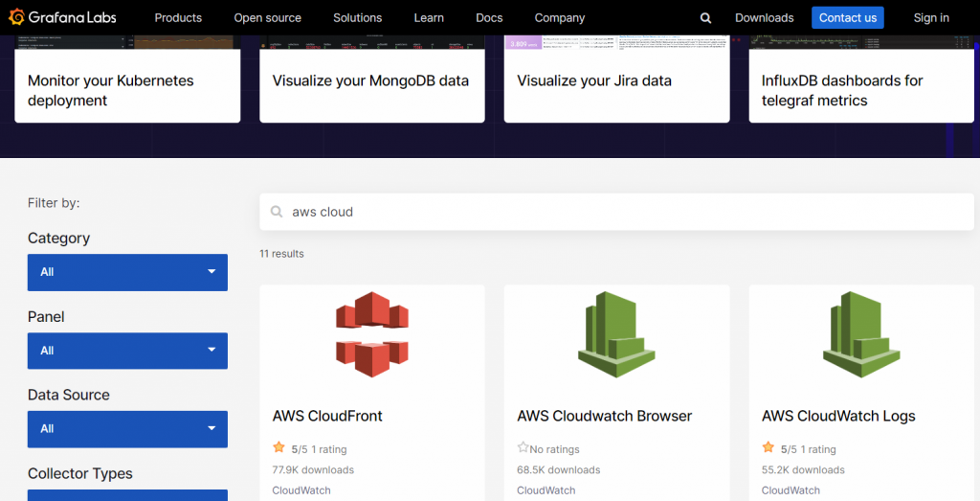Click the star rating icon under AWS CloudFront

click(278, 447)
